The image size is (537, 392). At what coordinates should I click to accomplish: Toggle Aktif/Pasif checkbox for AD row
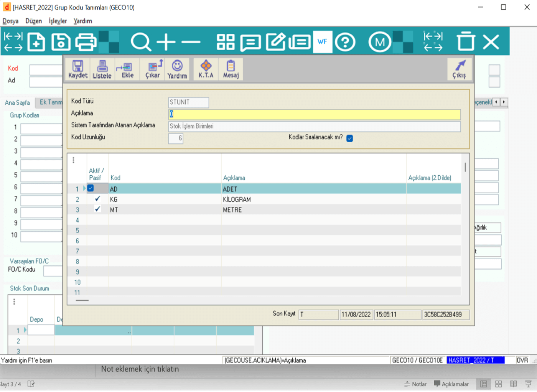coord(91,188)
